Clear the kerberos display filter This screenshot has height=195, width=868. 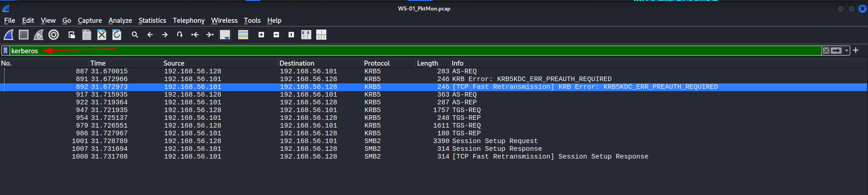(826, 51)
